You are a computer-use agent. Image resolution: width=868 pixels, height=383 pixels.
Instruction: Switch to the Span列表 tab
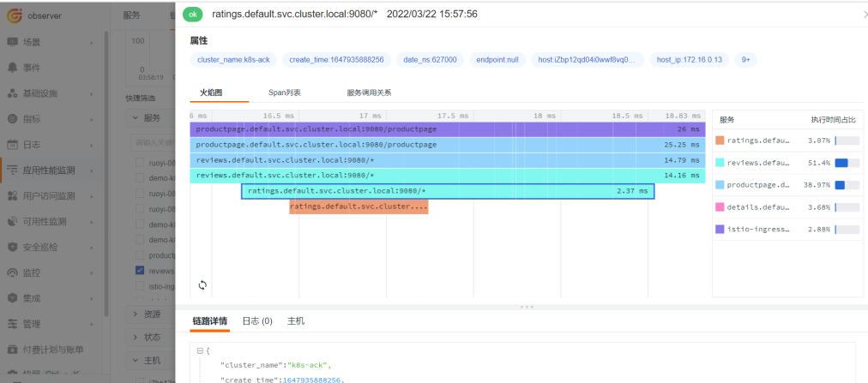pyautogui.click(x=285, y=93)
